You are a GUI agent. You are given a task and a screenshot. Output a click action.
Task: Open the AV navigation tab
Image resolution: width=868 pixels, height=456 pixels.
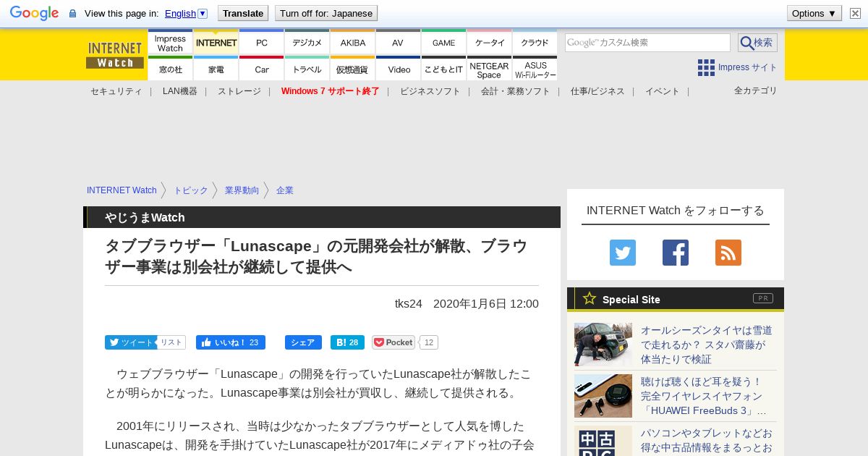(x=398, y=43)
